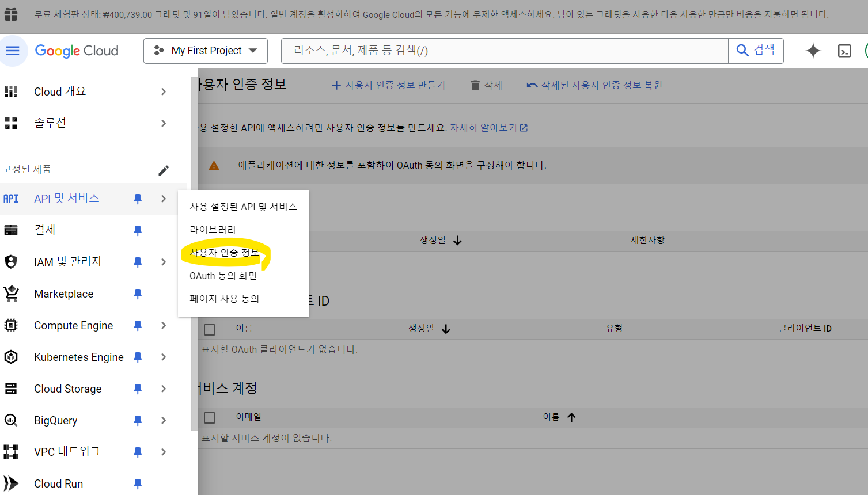This screenshot has width=868, height=495.
Task: Select all OAuth clients header checkbox
Action: (x=210, y=329)
